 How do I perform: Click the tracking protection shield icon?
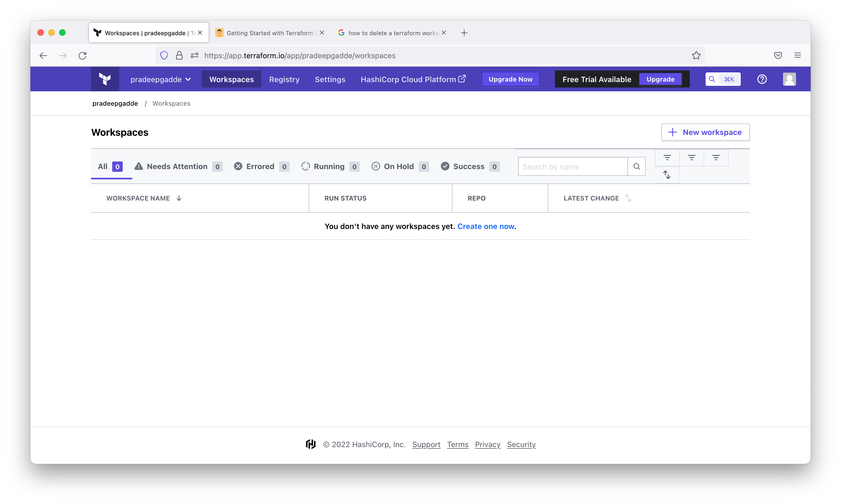point(164,55)
